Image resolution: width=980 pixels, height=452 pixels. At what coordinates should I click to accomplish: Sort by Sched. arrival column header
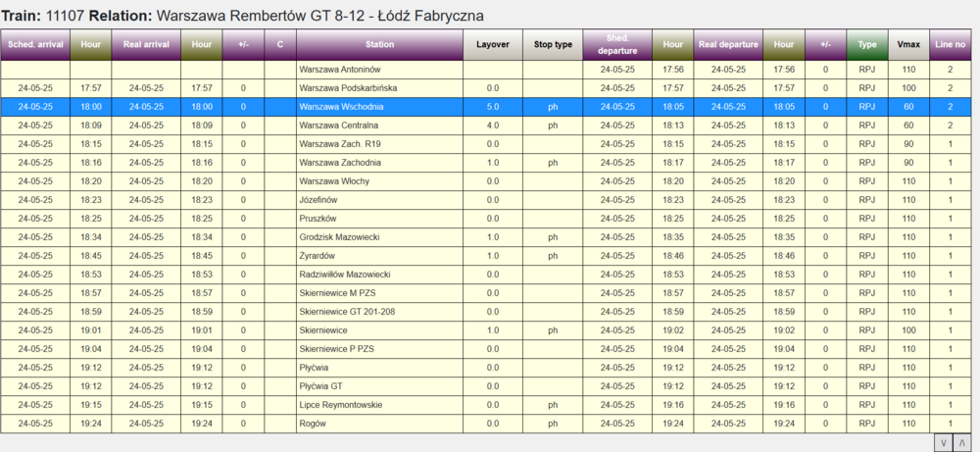pyautogui.click(x=35, y=44)
